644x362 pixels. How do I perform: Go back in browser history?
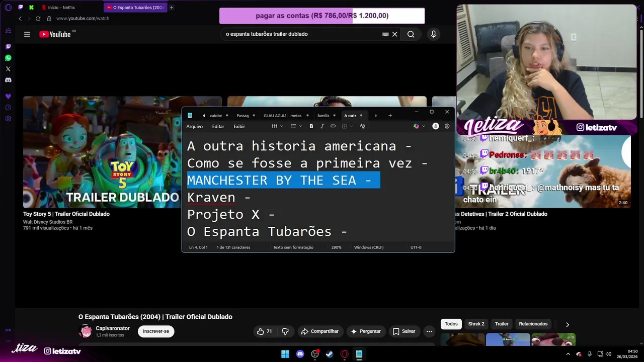pyautogui.click(x=20, y=19)
